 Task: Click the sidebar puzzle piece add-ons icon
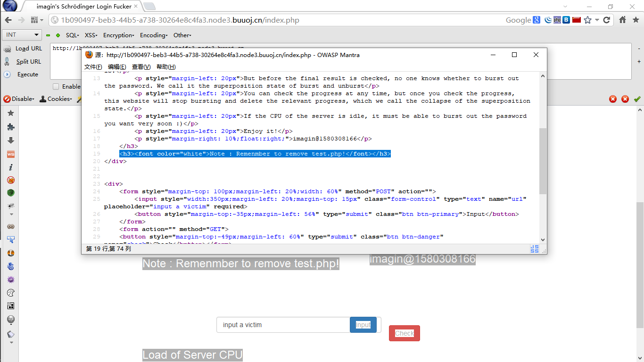point(11,127)
